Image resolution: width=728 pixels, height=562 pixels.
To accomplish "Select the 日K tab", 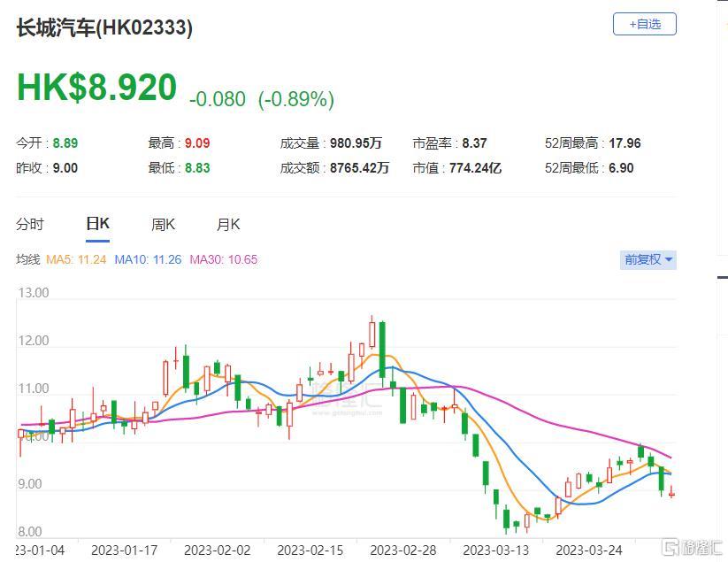I will click(97, 224).
